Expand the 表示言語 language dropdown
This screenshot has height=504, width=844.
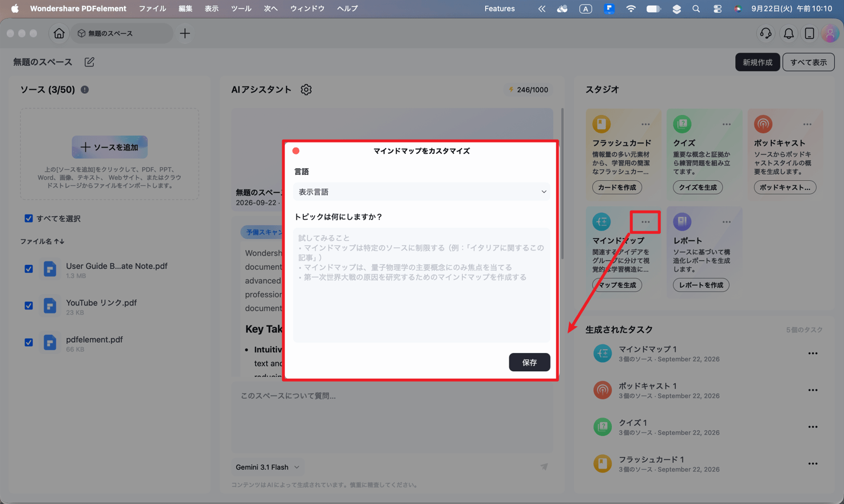[x=422, y=192]
